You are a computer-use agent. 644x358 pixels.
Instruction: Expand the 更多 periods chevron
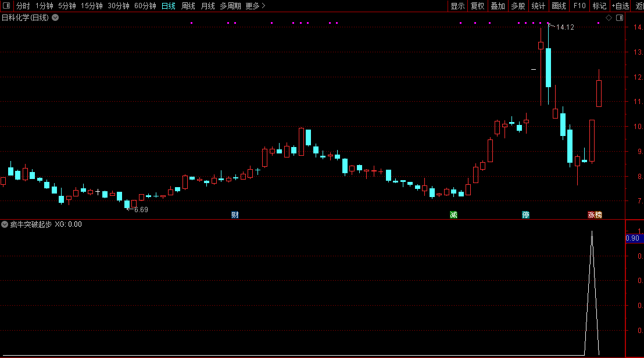coord(263,6)
